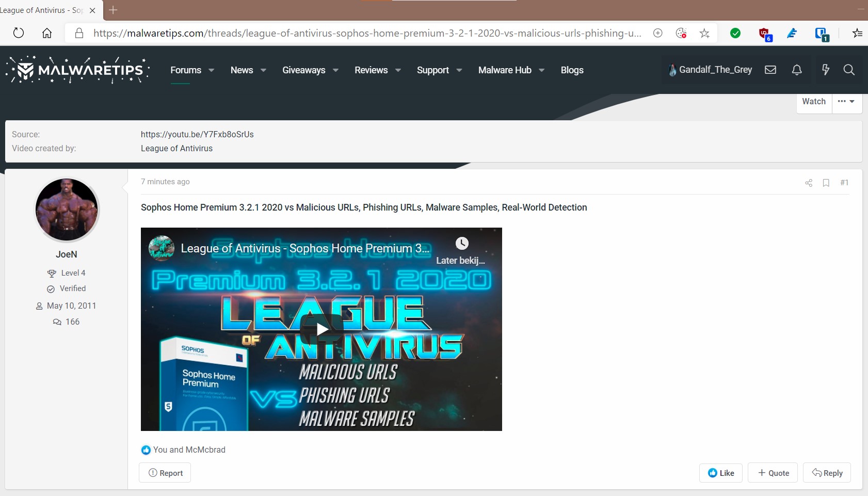Image resolution: width=868 pixels, height=496 pixels.
Task: Open the thread tools more-options dropdown
Action: [x=846, y=101]
